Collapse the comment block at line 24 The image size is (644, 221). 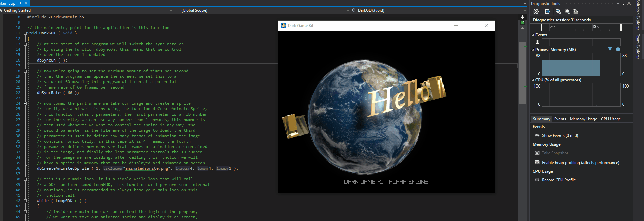25,103
